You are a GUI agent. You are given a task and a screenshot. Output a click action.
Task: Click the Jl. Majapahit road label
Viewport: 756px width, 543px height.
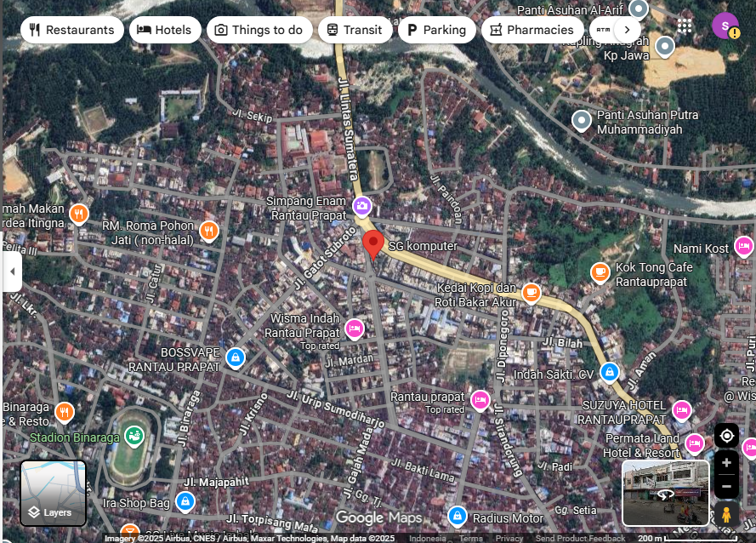pyautogui.click(x=217, y=482)
